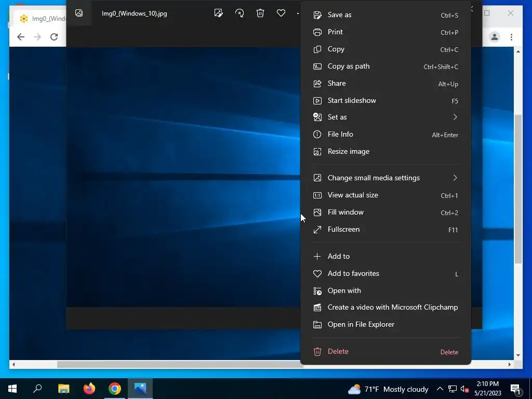Click Chrome vertical scrollbar thumb
Image resolution: width=532 pixels, height=399 pixels.
pyautogui.click(x=518, y=189)
